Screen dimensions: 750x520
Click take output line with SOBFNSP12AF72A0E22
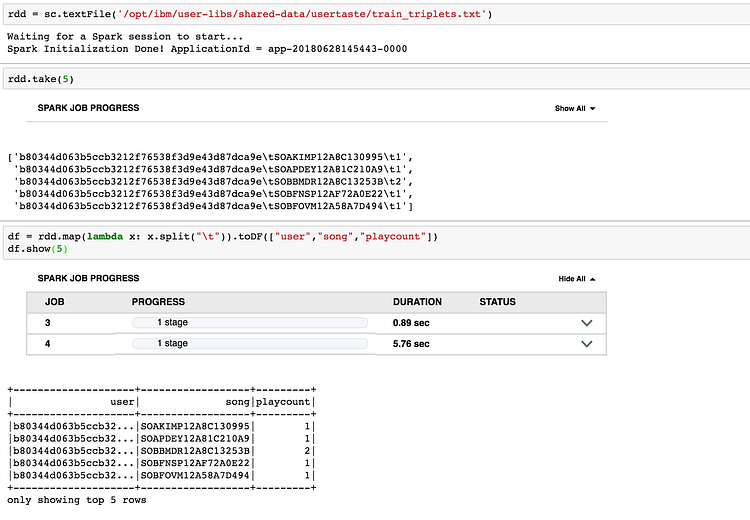(213, 194)
